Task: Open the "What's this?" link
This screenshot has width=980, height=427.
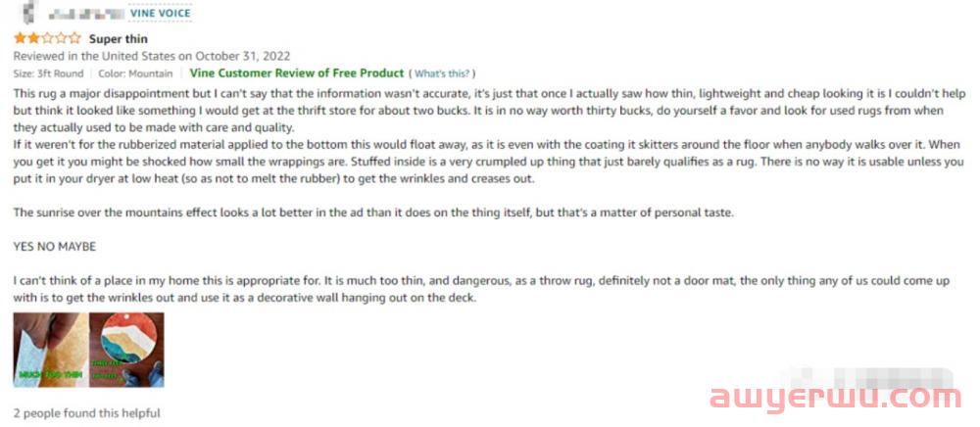Action: (x=444, y=73)
